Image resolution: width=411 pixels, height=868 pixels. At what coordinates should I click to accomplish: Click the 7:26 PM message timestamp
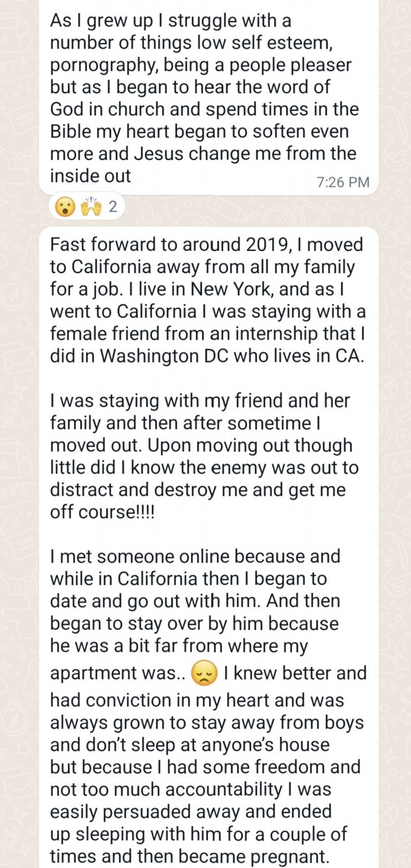[343, 182]
